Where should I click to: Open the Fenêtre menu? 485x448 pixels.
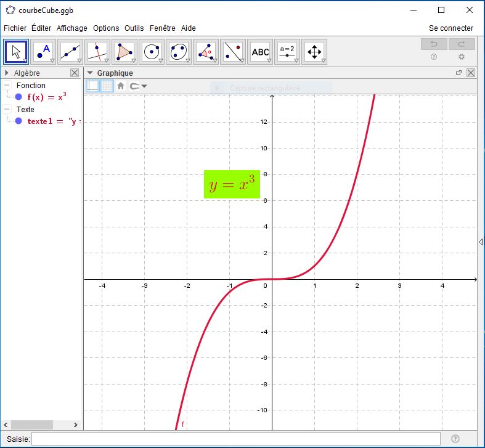tap(163, 28)
